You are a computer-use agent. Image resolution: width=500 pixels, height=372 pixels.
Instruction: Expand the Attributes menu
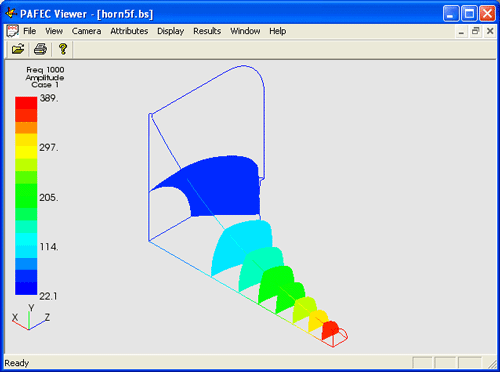coord(129,31)
